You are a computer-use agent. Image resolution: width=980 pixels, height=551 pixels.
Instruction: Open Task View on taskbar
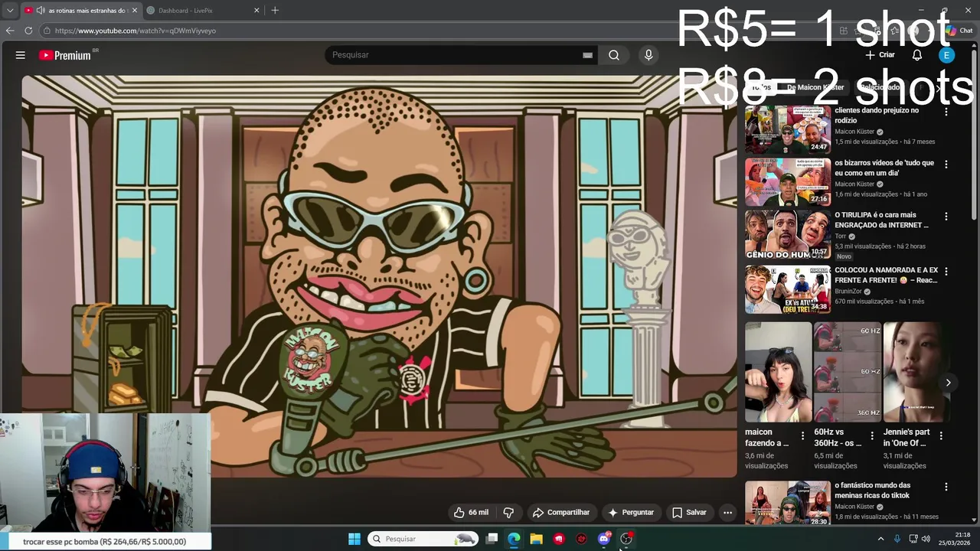tap(492, 539)
